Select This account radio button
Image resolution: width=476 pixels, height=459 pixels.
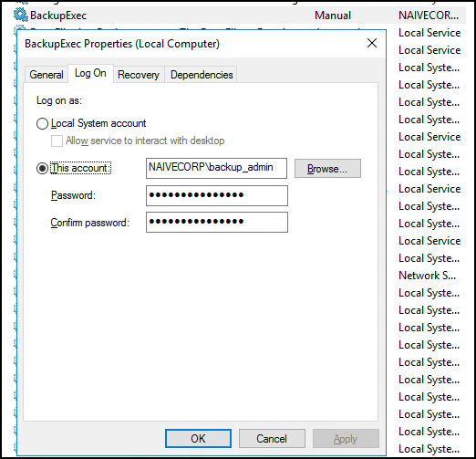click(42, 168)
